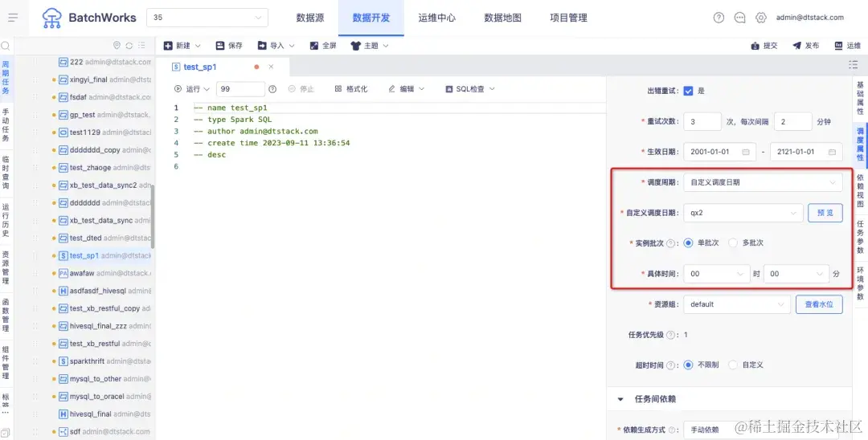Open 运行历史 in left sidebar

coord(6,220)
